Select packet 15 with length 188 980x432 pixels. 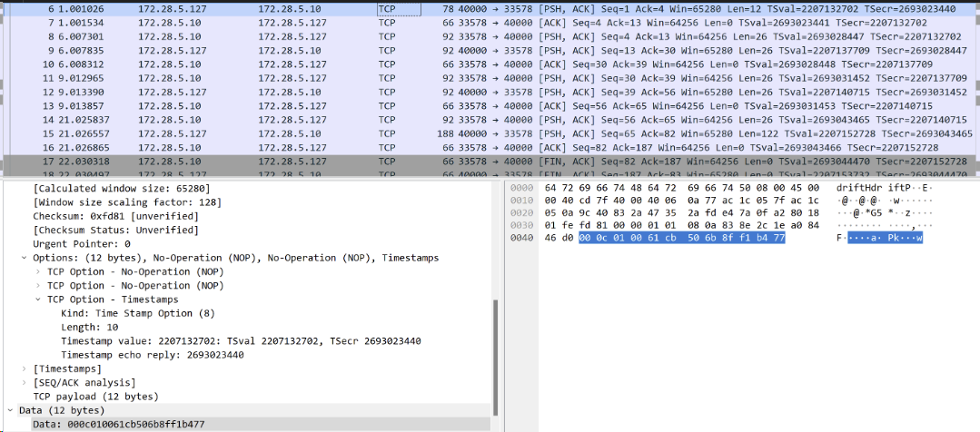(490, 133)
